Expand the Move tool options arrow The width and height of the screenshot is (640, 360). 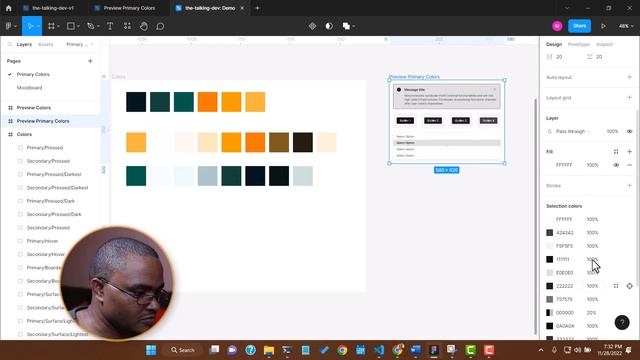tap(38, 26)
